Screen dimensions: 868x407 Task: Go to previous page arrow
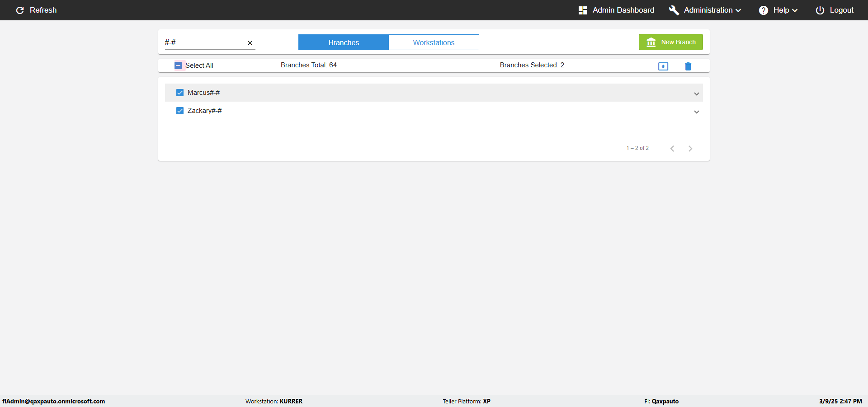(x=672, y=149)
